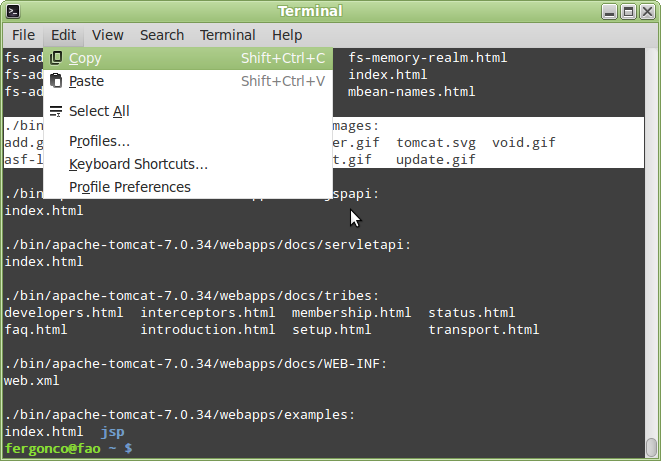Click index.html under servletapi directory
The image size is (661, 461).
[x=44, y=262]
